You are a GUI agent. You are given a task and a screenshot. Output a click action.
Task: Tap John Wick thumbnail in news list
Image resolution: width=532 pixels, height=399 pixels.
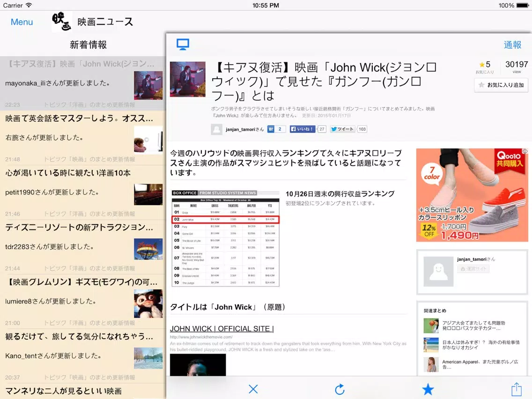pyautogui.click(x=148, y=85)
